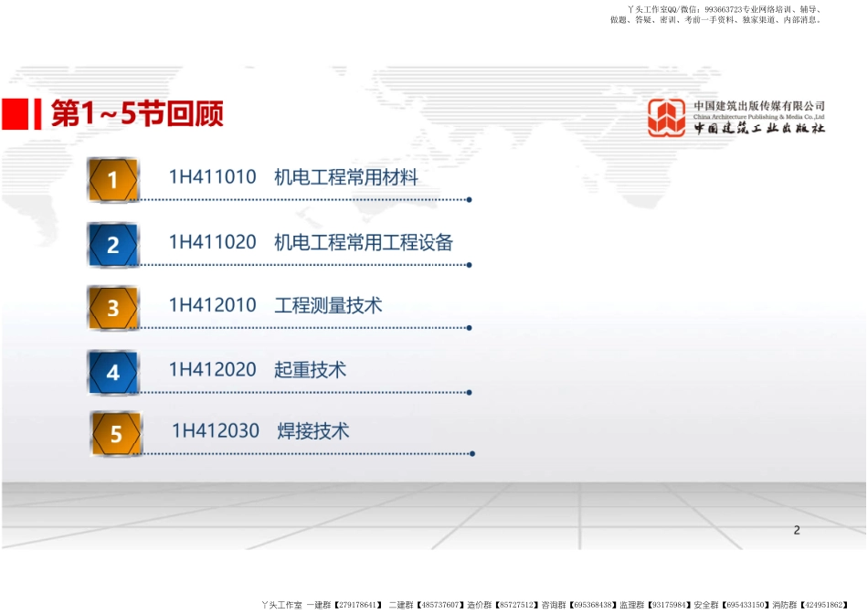This screenshot has width=868, height=614.
Task: Click the dot ending the line under 焊接技术
Action: pos(471,453)
